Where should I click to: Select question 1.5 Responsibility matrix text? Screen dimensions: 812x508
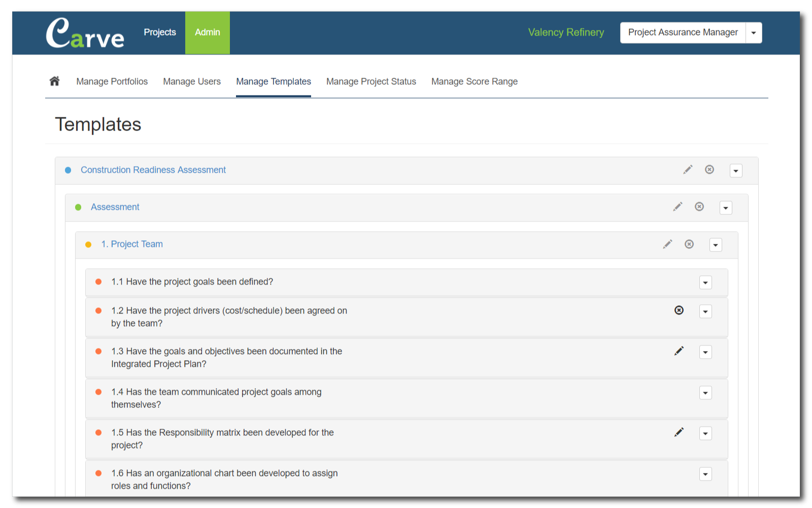[222, 439]
